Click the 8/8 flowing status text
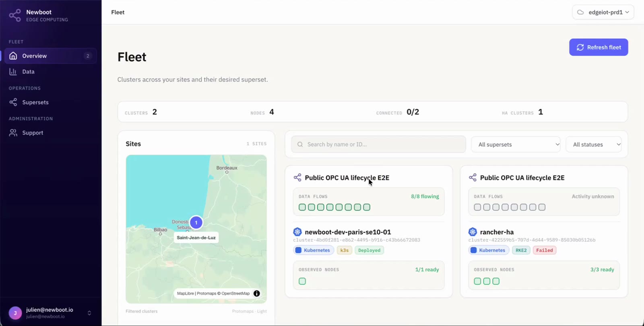Viewport: 644px width, 326px height. 425,196
